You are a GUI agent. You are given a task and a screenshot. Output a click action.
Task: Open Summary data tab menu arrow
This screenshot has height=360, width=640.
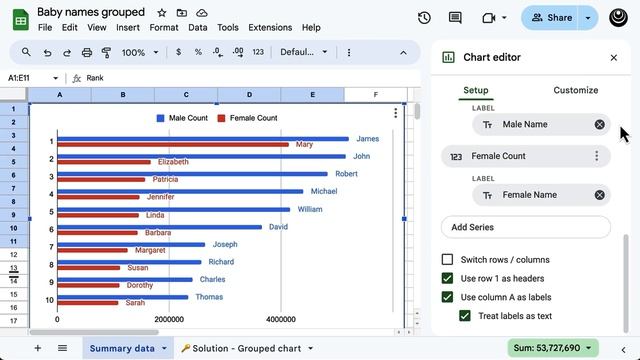[164, 348]
